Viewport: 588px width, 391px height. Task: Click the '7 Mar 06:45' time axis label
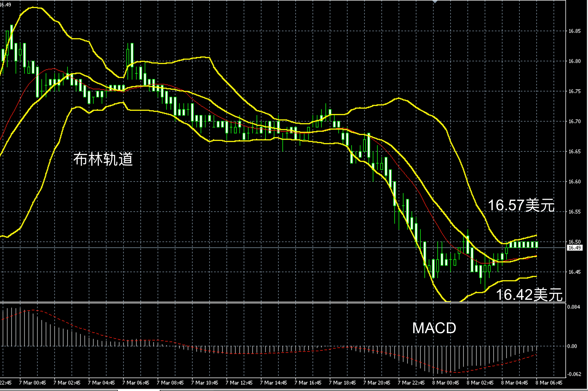point(136,383)
